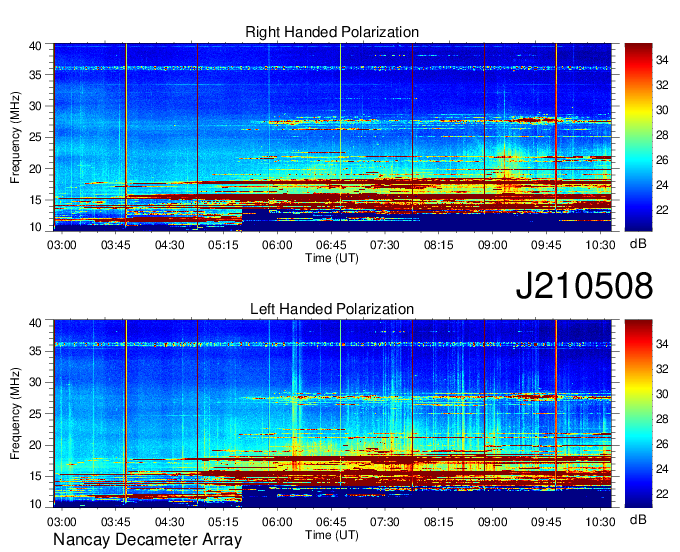Click 15 MHz tick on Left Handed frequency axis
The width and height of the screenshot is (680, 552).
click(35, 476)
